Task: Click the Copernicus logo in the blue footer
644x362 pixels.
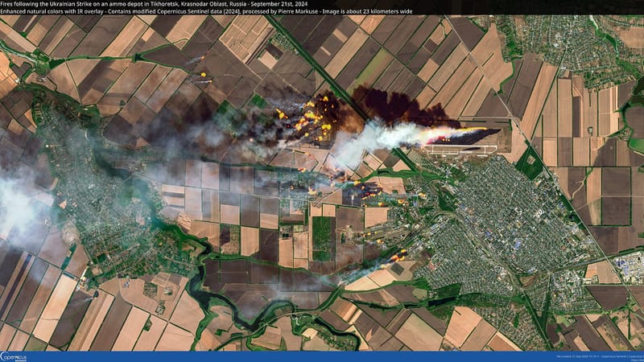Action: [14, 356]
